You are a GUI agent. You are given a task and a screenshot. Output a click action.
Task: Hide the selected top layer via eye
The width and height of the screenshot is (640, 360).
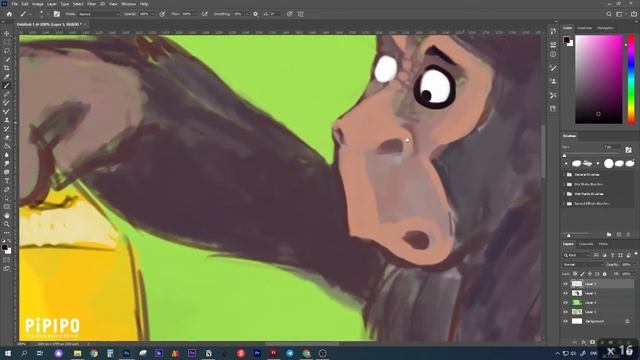coord(566,284)
